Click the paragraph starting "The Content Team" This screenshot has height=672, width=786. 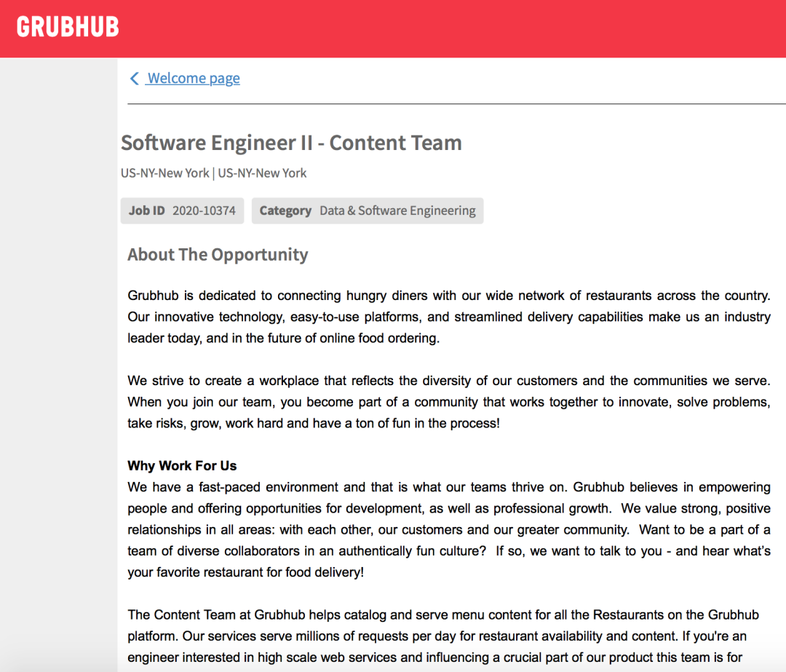pos(437,636)
